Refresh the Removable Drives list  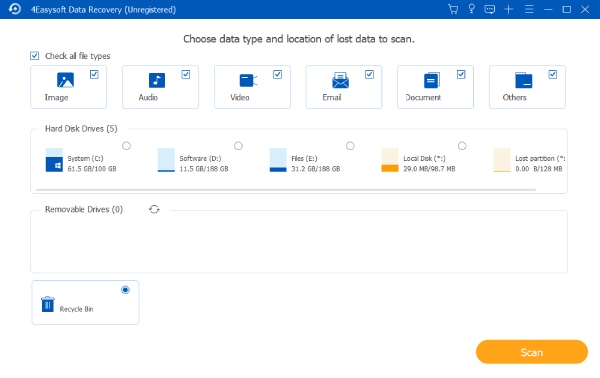[154, 209]
